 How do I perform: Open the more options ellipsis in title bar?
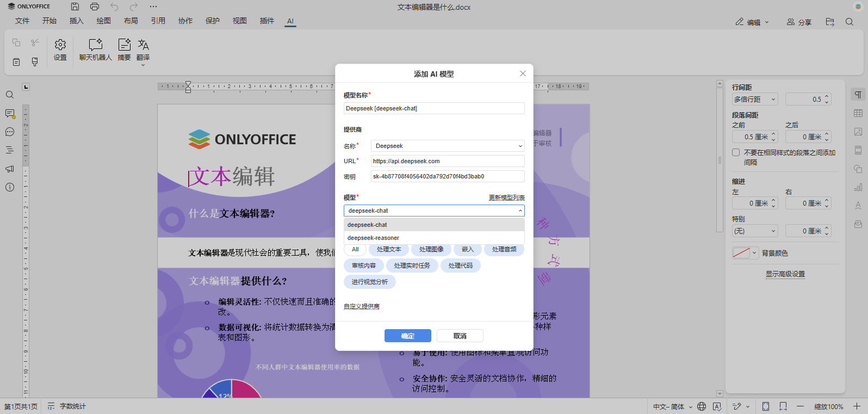coord(153,7)
